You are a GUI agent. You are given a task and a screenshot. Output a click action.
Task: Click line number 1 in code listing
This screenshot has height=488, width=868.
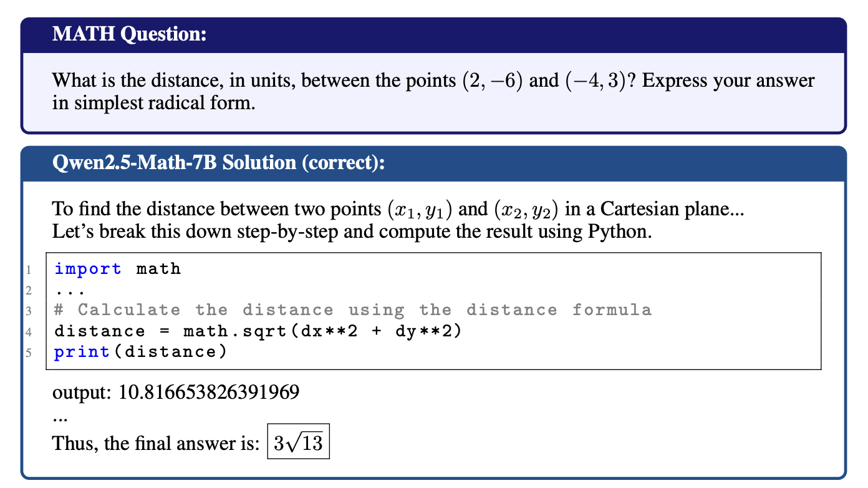pos(29,270)
